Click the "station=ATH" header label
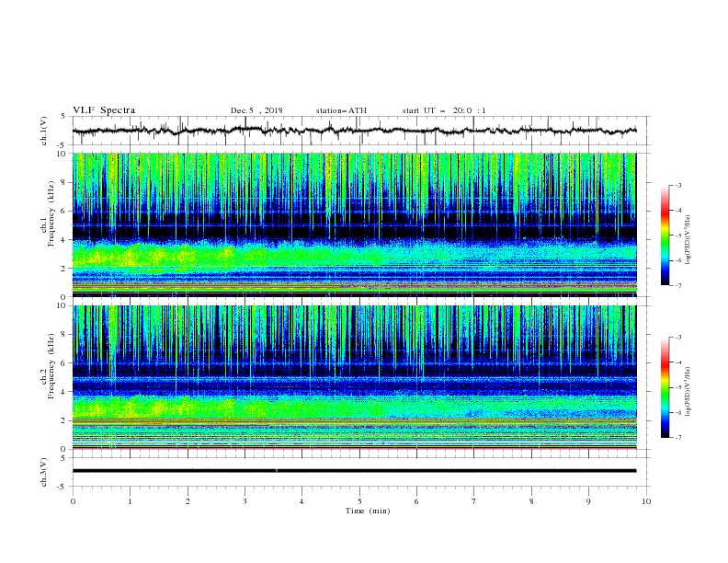The height and width of the screenshot is (563, 728). (x=341, y=110)
